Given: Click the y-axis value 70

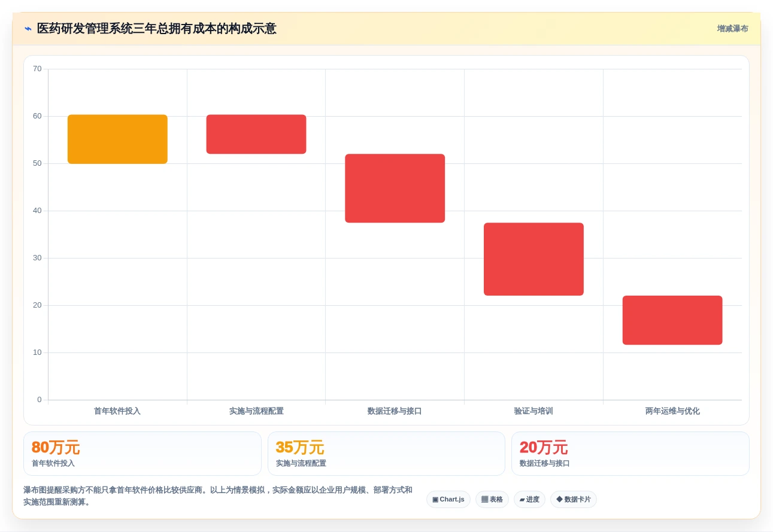Looking at the screenshot, I should 37,69.
